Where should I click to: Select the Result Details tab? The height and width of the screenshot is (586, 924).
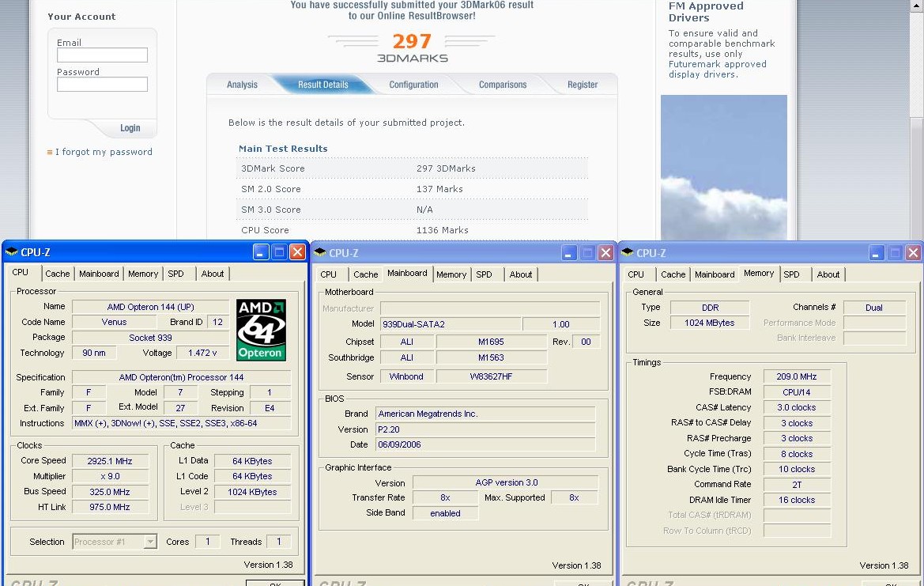click(323, 85)
